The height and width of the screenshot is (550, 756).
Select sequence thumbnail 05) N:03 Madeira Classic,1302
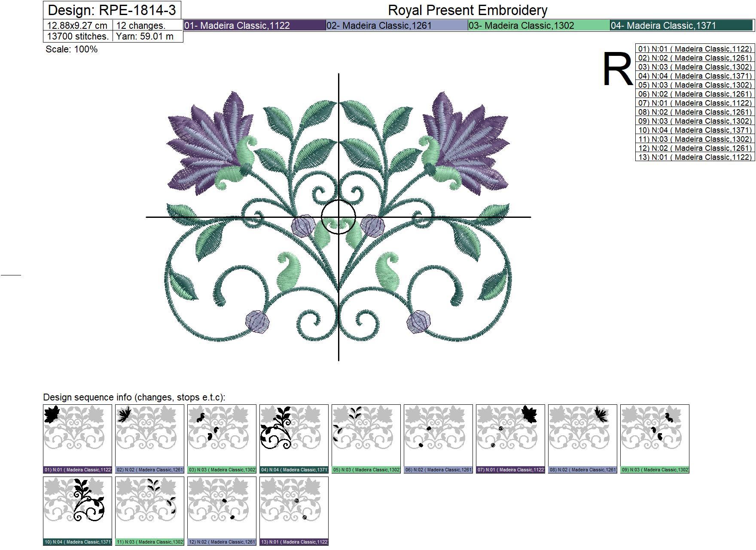(x=366, y=439)
